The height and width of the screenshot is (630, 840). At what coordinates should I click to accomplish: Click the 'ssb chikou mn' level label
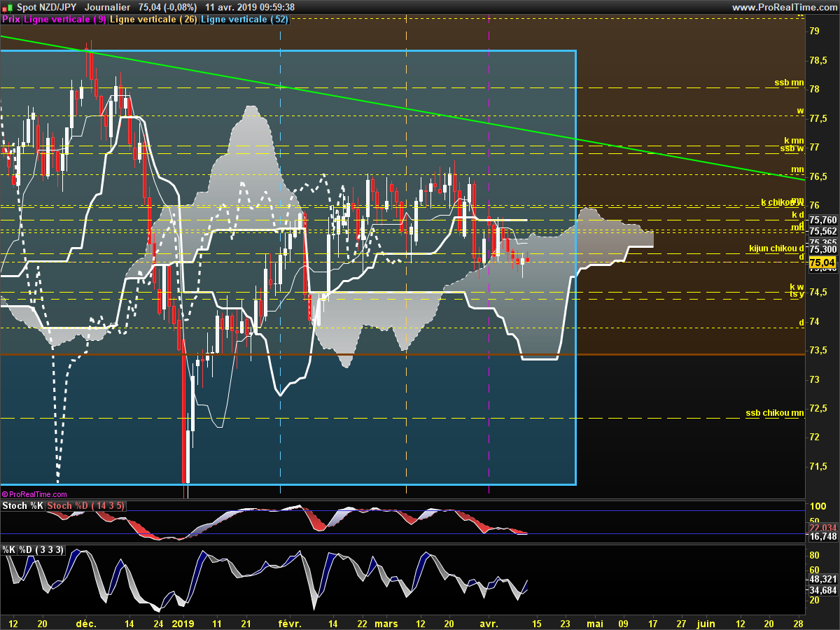tap(775, 413)
